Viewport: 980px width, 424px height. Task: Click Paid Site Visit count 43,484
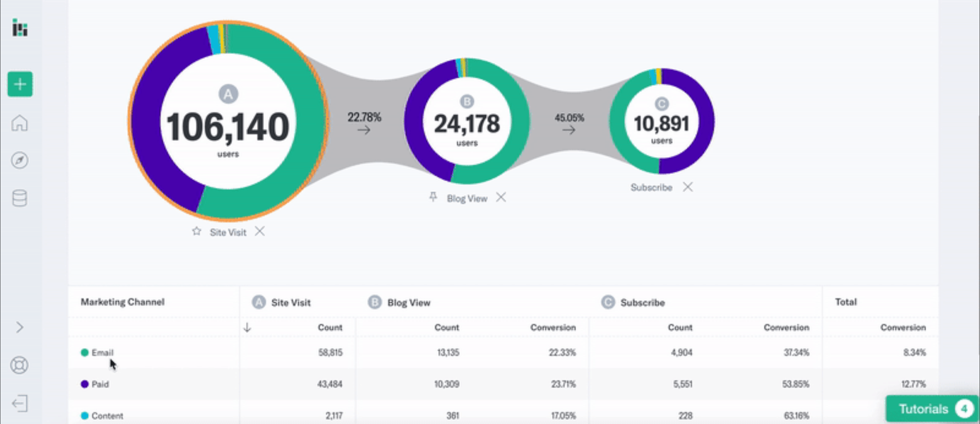point(330,384)
